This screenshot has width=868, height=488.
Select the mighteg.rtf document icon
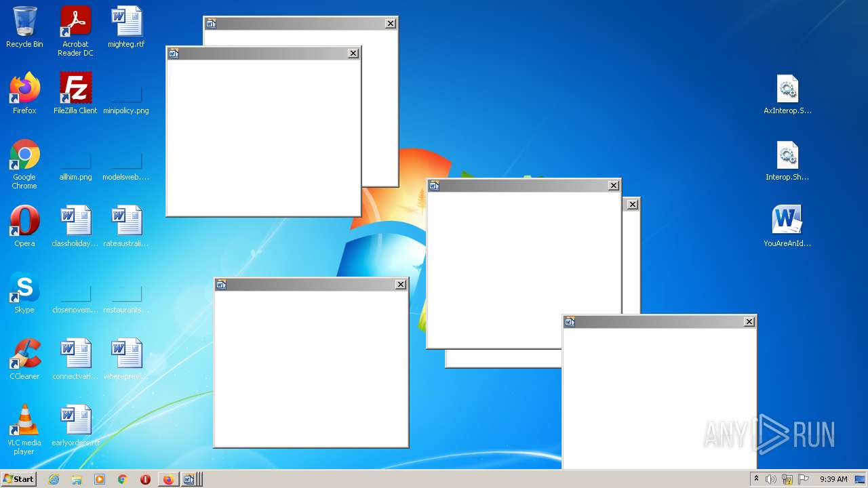coord(126,27)
